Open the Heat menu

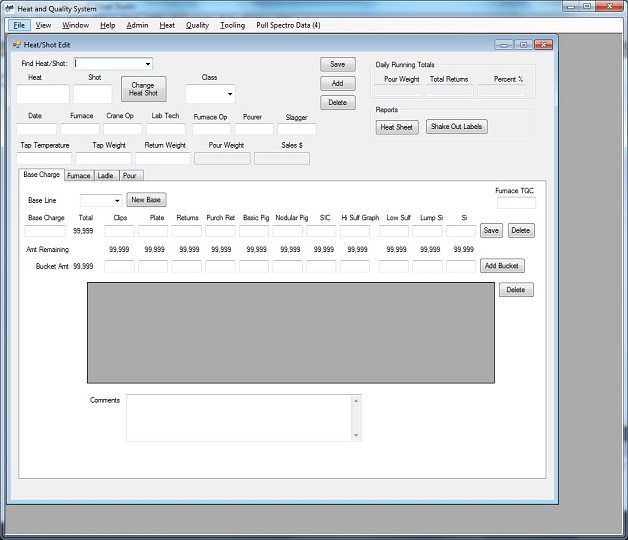tap(167, 25)
